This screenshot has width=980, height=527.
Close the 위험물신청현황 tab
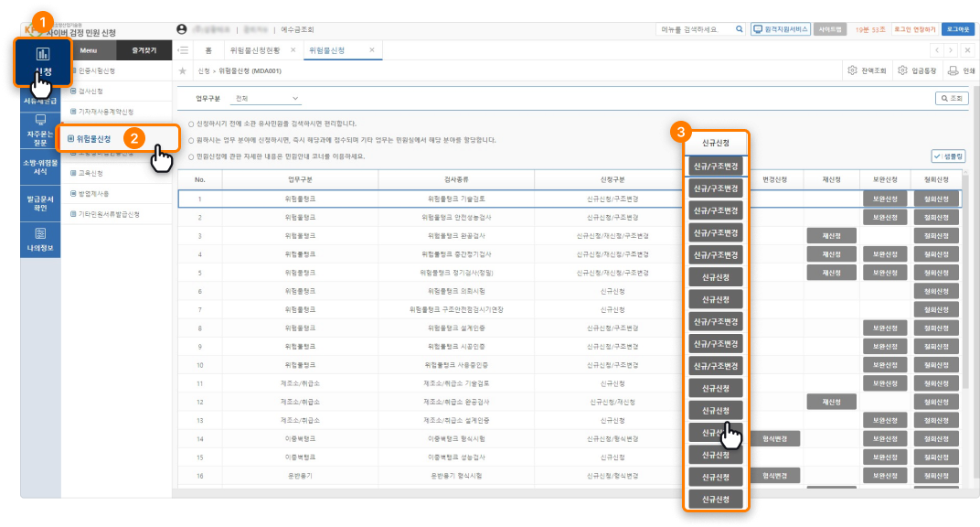[293, 50]
